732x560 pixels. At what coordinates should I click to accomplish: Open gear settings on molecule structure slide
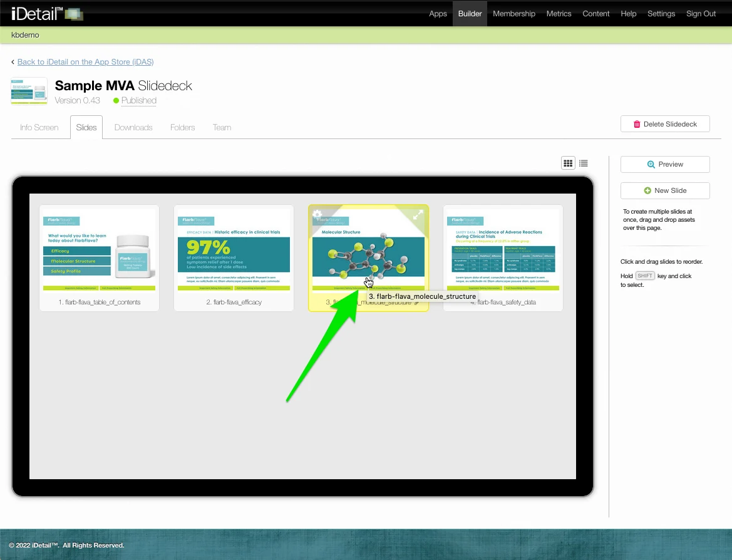[317, 214]
